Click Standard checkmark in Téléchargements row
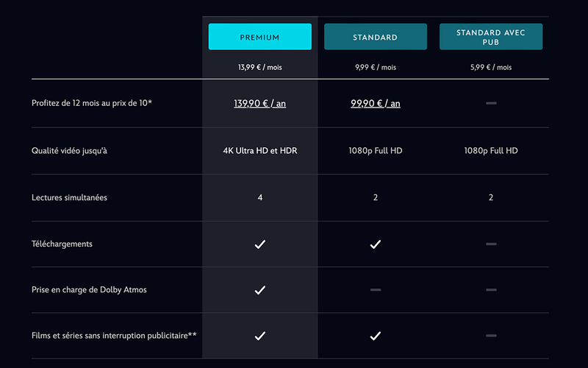This screenshot has height=368, width=588. click(x=375, y=244)
